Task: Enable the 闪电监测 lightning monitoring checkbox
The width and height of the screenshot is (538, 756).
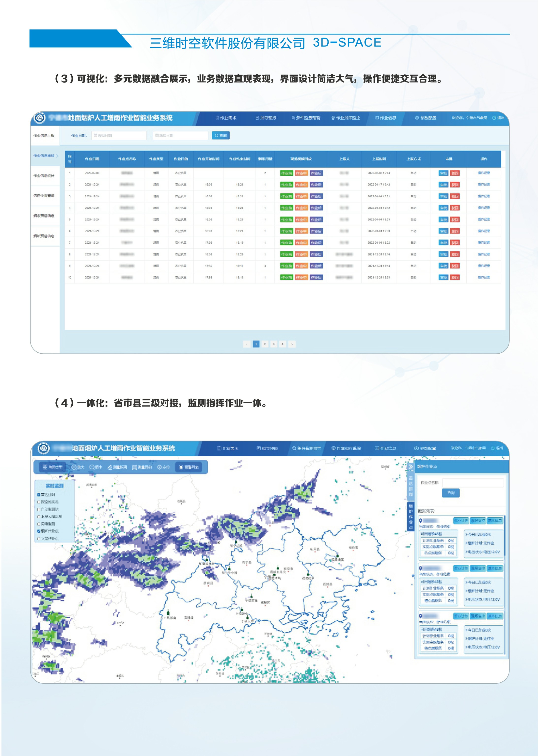Action: point(39,524)
